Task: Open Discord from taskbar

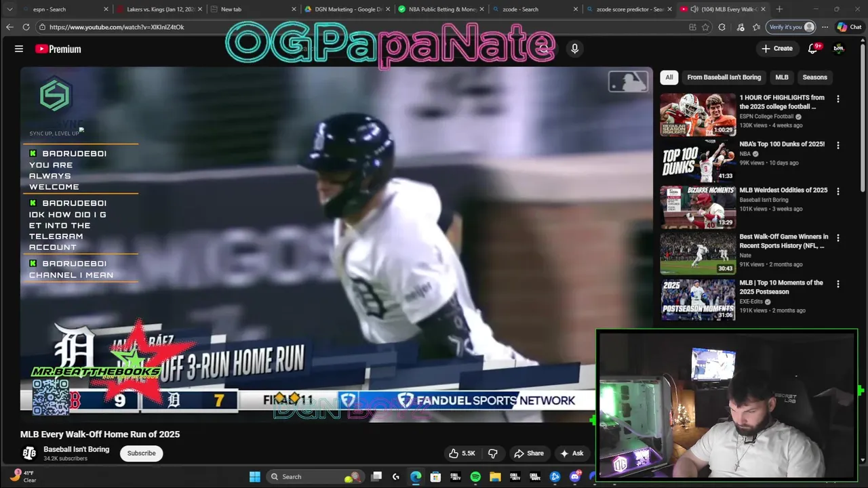Action: 575,476
